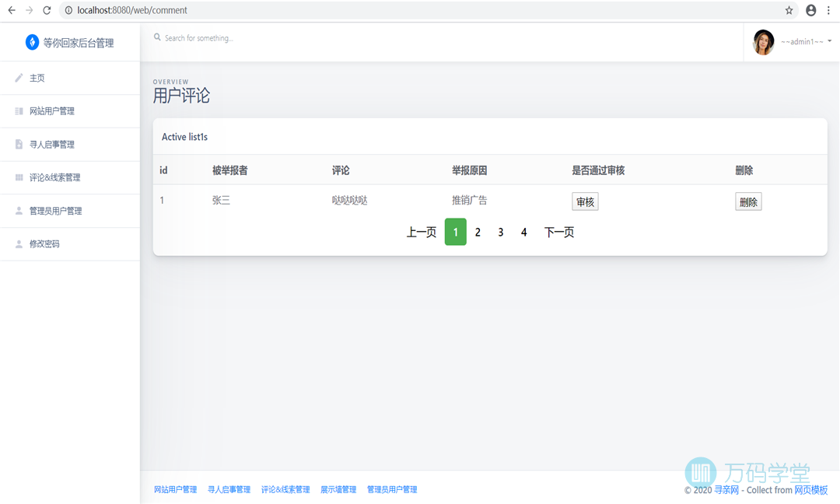The image size is (840, 504).
Task: Click the 网站用户管理 sidebar icon
Action: click(19, 111)
